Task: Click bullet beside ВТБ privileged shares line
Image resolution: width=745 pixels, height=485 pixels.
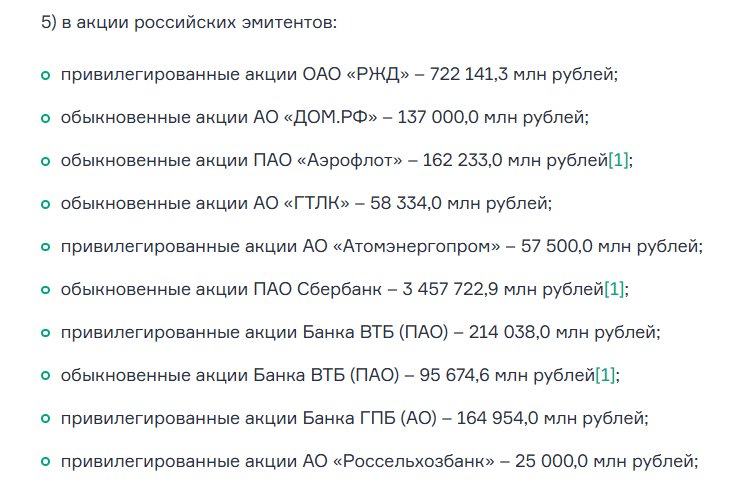Action: (x=46, y=333)
